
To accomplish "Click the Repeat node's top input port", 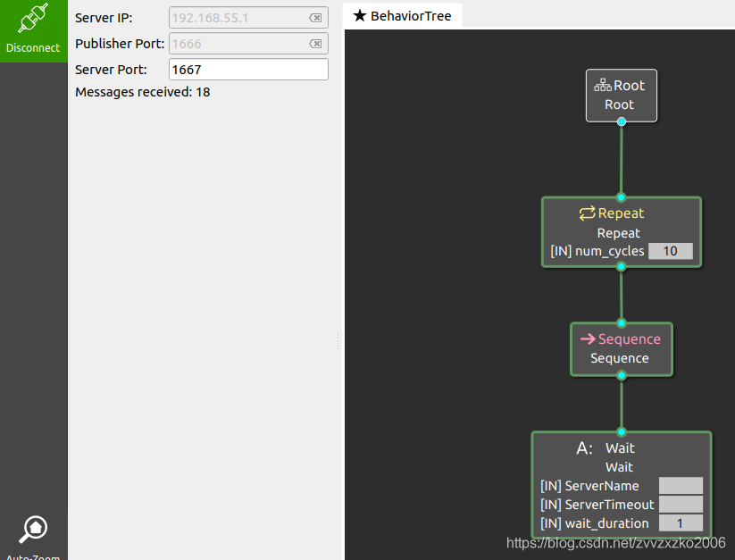I will coord(621,197).
